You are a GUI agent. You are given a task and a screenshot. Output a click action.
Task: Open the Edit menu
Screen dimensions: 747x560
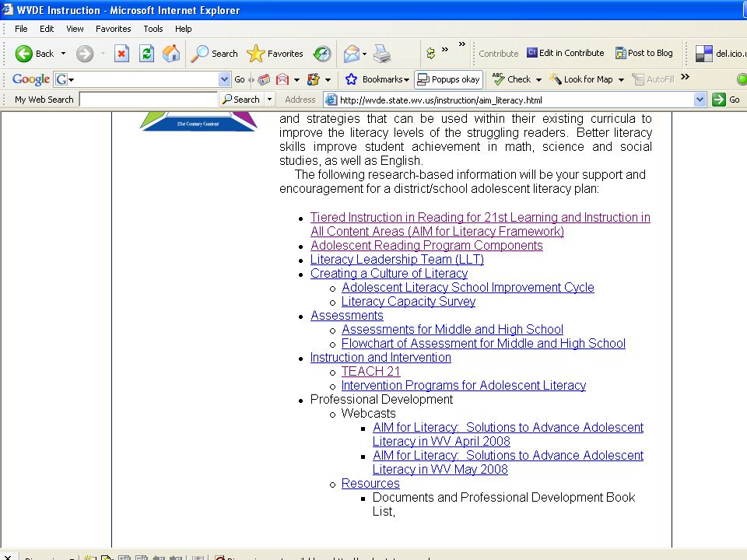[x=47, y=29]
